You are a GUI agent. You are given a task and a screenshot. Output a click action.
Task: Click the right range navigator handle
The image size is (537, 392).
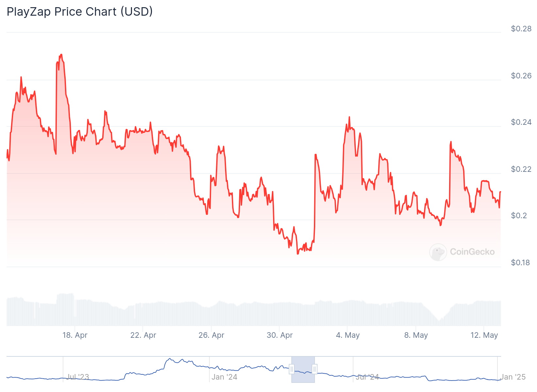pos(315,369)
